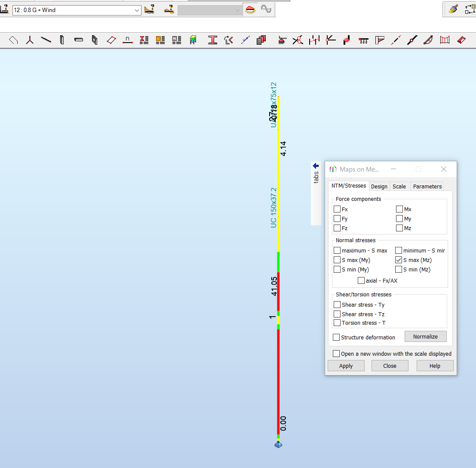
Task: Switch to the Design tab
Action: tap(379, 186)
